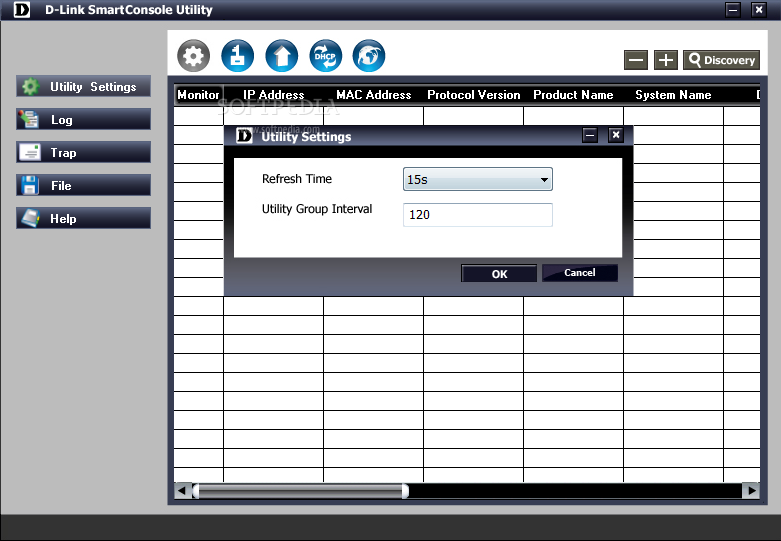The image size is (781, 541).
Task: Expand the Refresh Time dropdown
Action: 478,179
